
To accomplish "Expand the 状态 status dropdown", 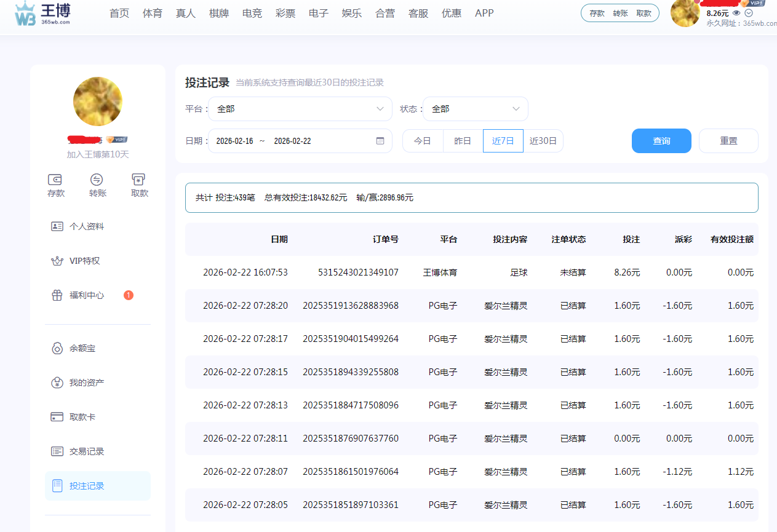I will [x=475, y=109].
